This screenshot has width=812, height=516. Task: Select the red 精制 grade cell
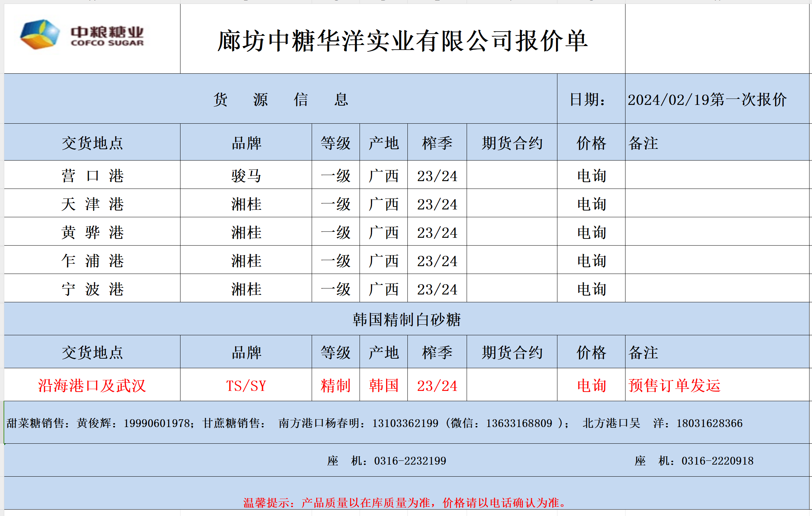pos(335,386)
